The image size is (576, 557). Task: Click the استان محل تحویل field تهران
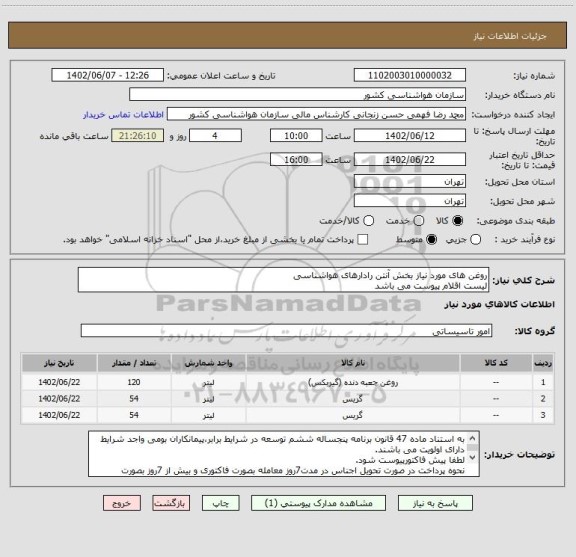(410, 182)
